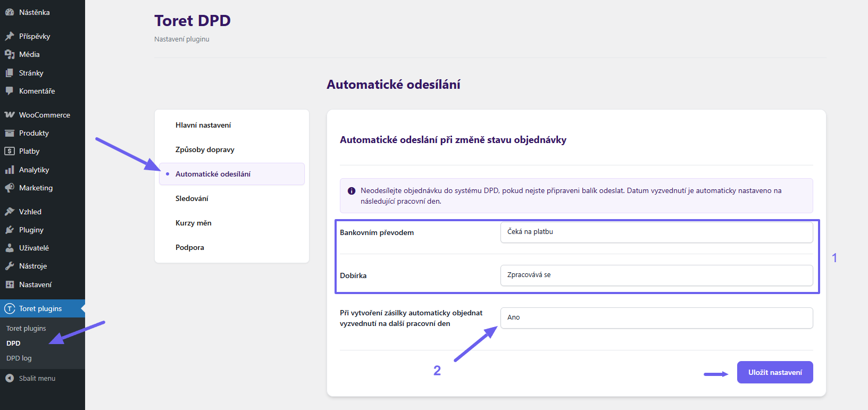Open the automatic pickup order Ano dropdown

click(x=656, y=317)
